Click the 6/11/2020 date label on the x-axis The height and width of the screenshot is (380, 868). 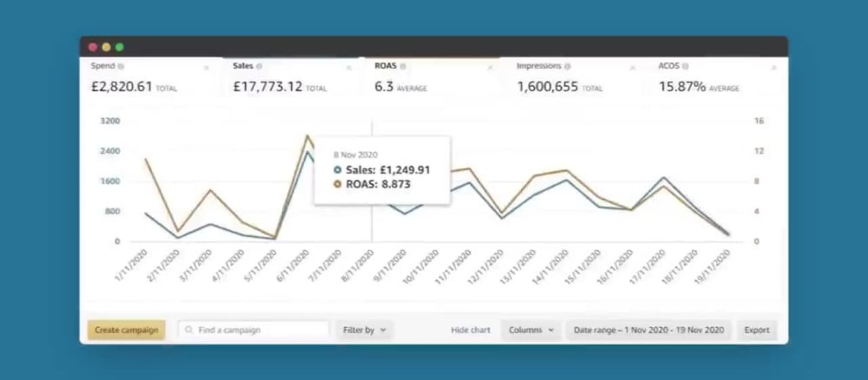tap(293, 266)
